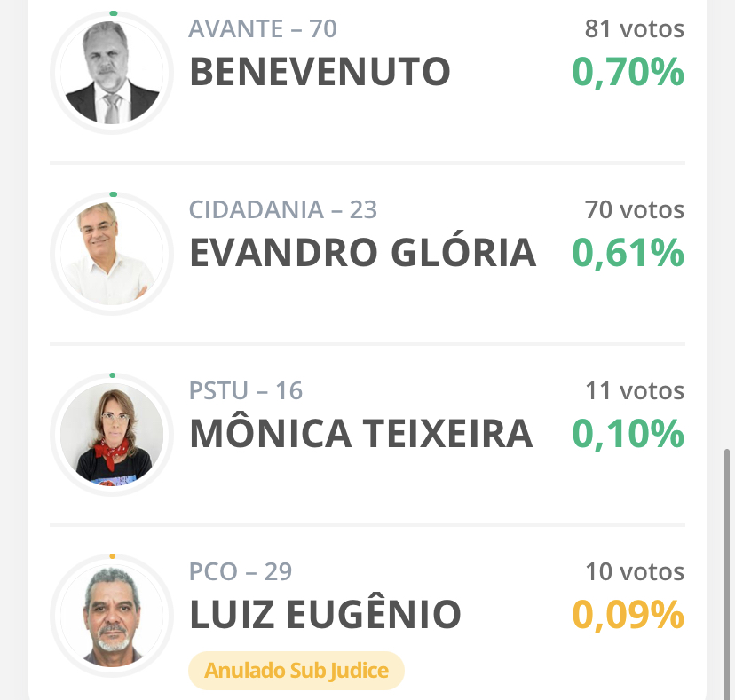This screenshot has width=735, height=700.
Task: Open the LUIZ EUGÊNIO candidate entry
Action: [x=325, y=612]
